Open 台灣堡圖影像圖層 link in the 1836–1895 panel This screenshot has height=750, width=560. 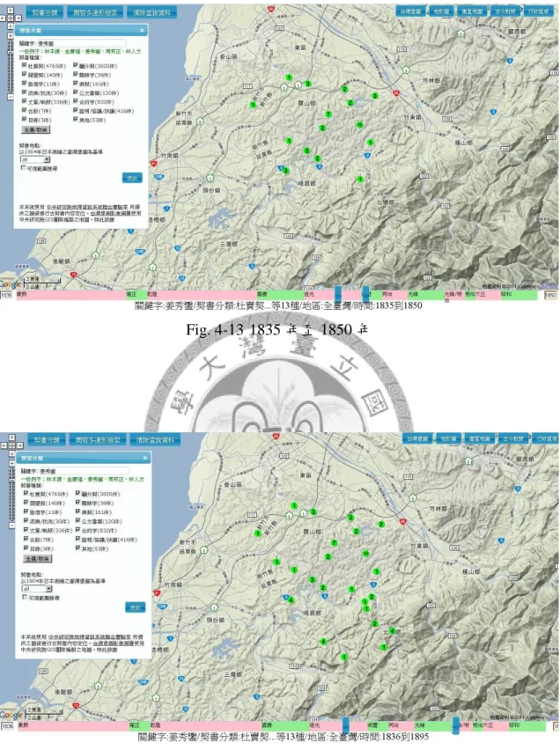point(114,643)
